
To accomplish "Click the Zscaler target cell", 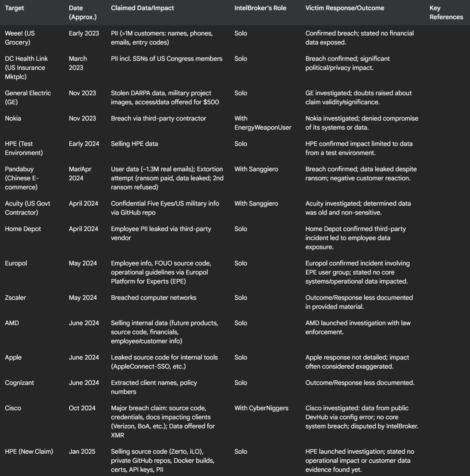I will 15,297.
